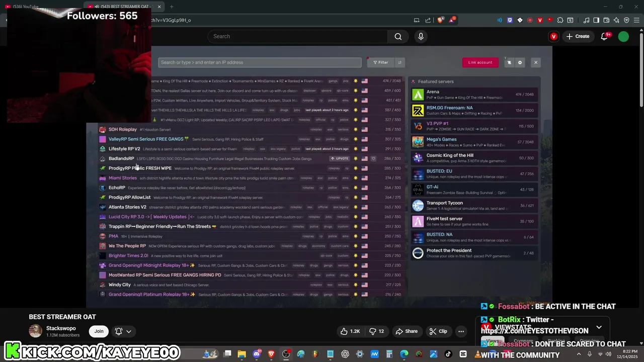Expand the system tray hidden icons chevron
Screen dimensions: 644x362
coord(578,354)
